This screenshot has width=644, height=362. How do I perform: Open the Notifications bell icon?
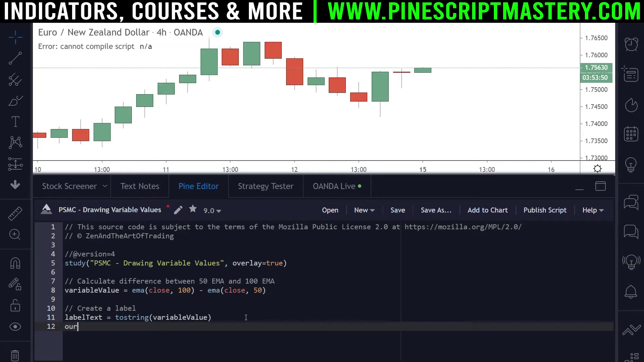pyautogui.click(x=631, y=292)
